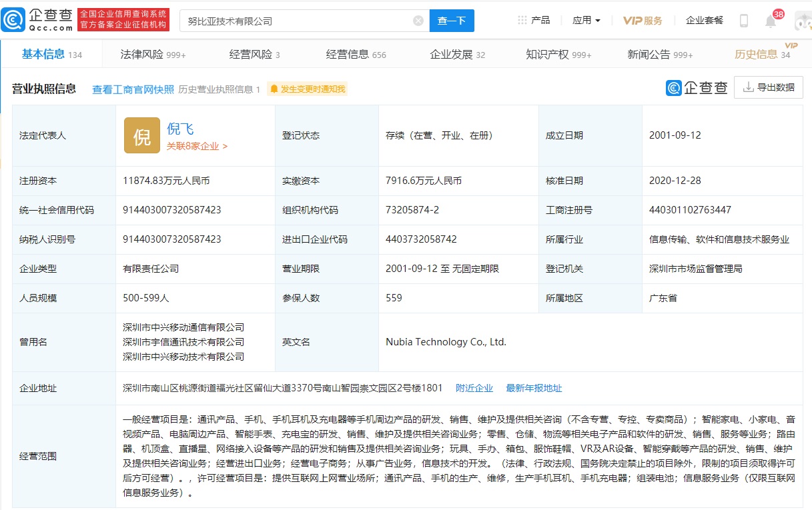Expand the 应用 dropdown
The width and height of the screenshot is (812, 510).
[x=586, y=21]
